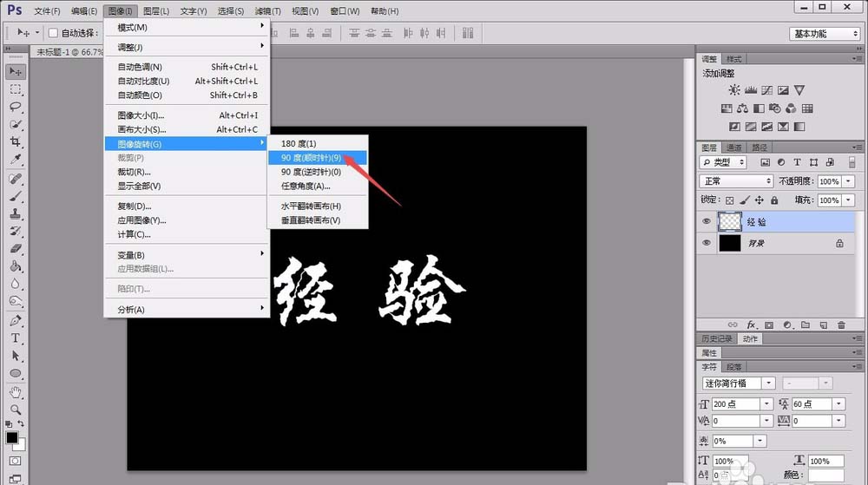Click the 经验 layer thumbnail
868x485 pixels.
coord(730,221)
